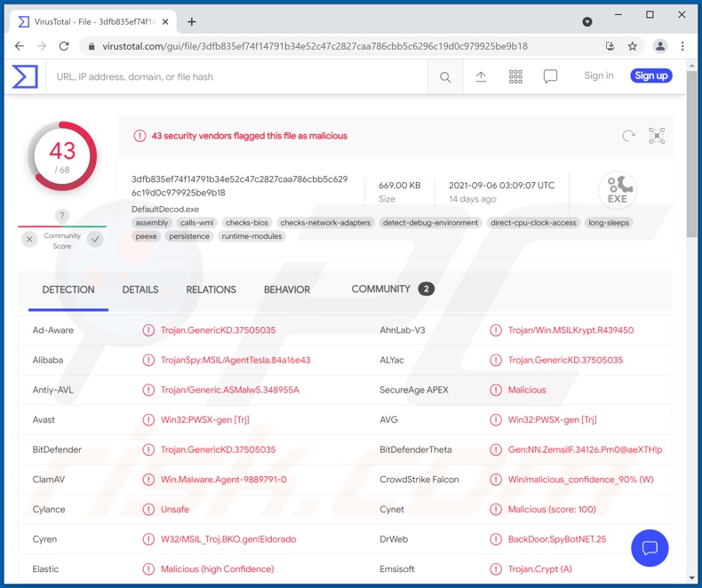Viewport: 702px width, 588px height.
Task: Click the long-sleeps tag
Action: [609, 223]
